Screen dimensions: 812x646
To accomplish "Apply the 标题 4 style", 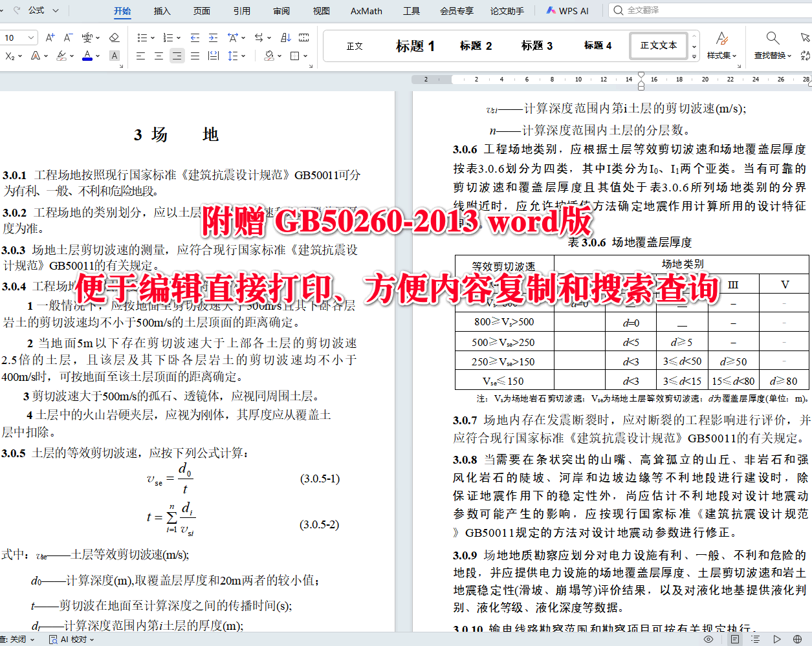I will pyautogui.click(x=598, y=46).
